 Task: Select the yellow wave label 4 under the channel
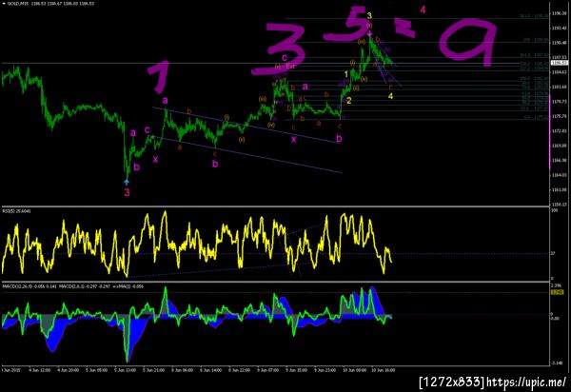click(x=390, y=96)
